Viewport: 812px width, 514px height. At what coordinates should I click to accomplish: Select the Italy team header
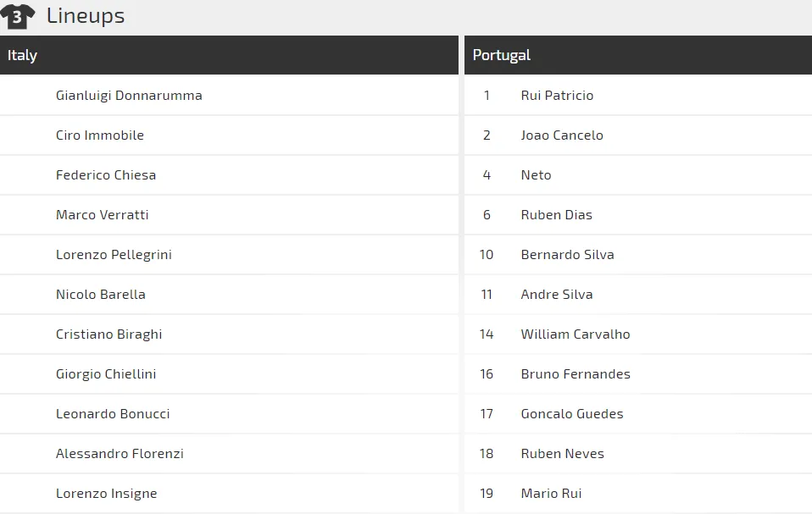click(x=23, y=55)
